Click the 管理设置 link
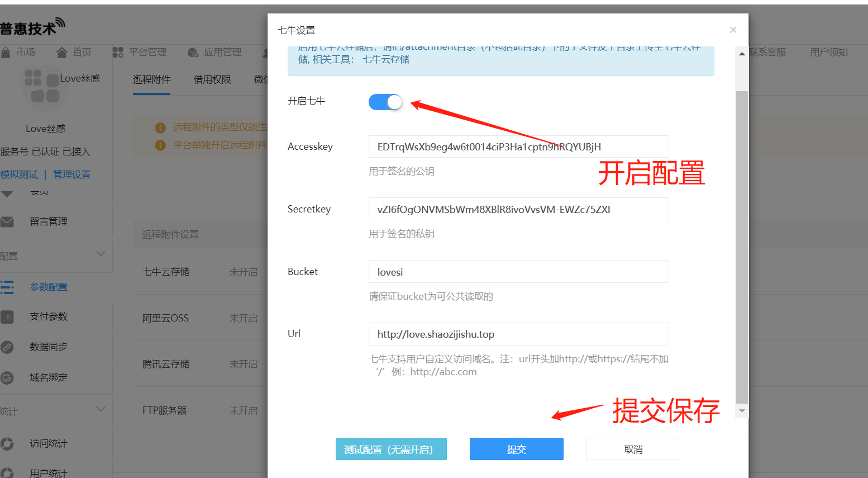The width and height of the screenshot is (868, 478). [x=71, y=174]
